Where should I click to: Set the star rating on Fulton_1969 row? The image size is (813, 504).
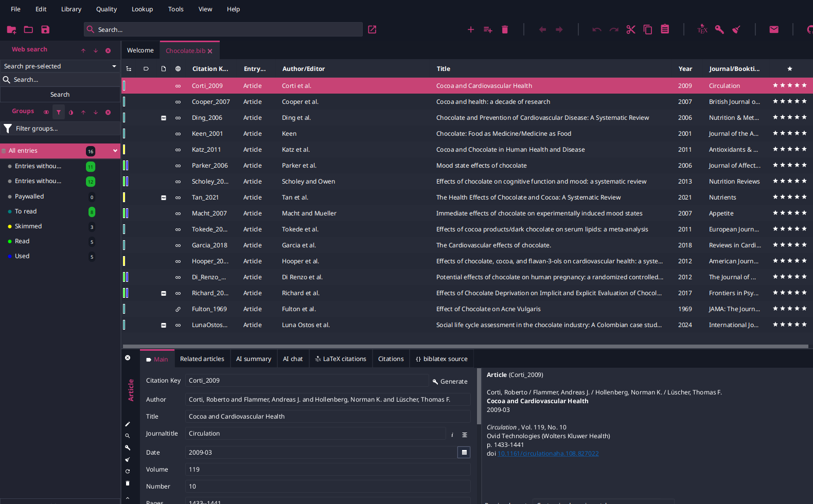pos(790,309)
